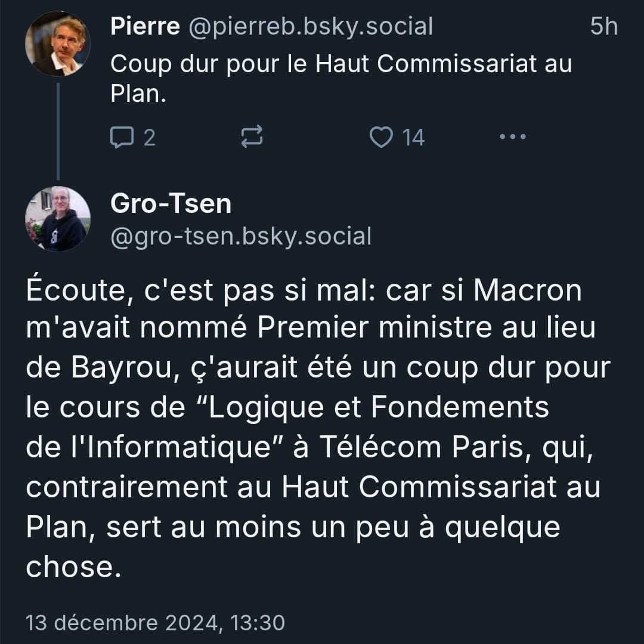The image size is (644, 644).
Task: Click the final word "chose." in the reply
Action: 69,567
